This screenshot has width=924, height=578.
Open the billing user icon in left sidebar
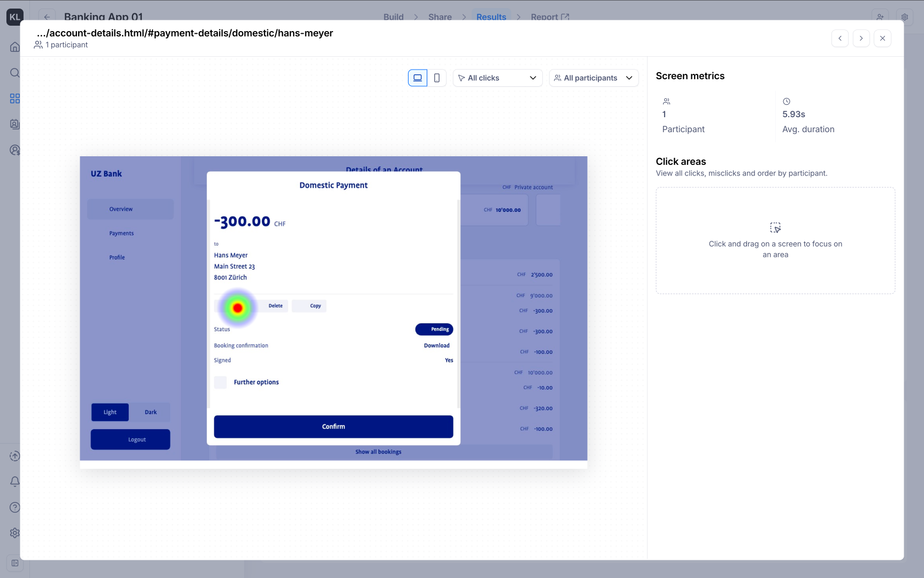click(15, 150)
